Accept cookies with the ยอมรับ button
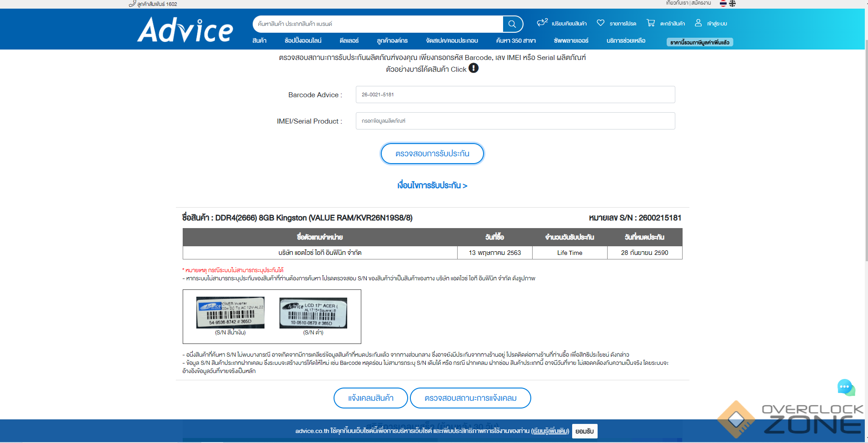The width and height of the screenshot is (868, 443). pos(584,431)
